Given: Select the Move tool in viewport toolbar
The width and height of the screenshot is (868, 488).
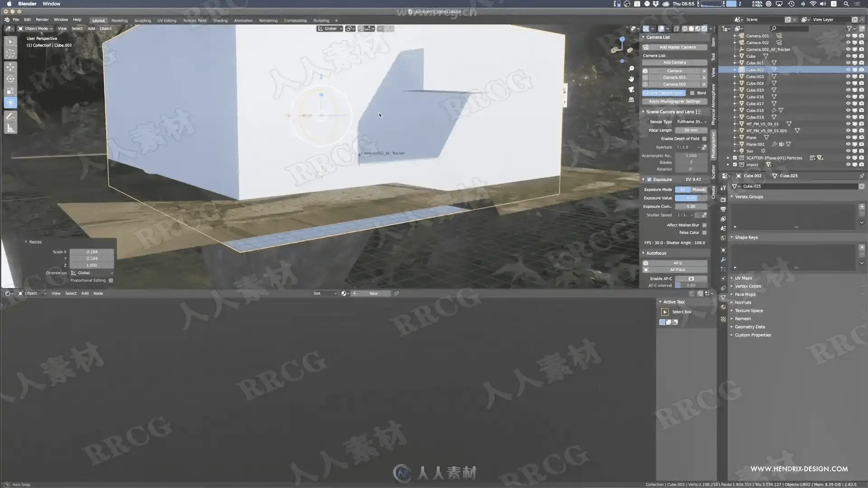Looking at the screenshot, I should pos(10,67).
